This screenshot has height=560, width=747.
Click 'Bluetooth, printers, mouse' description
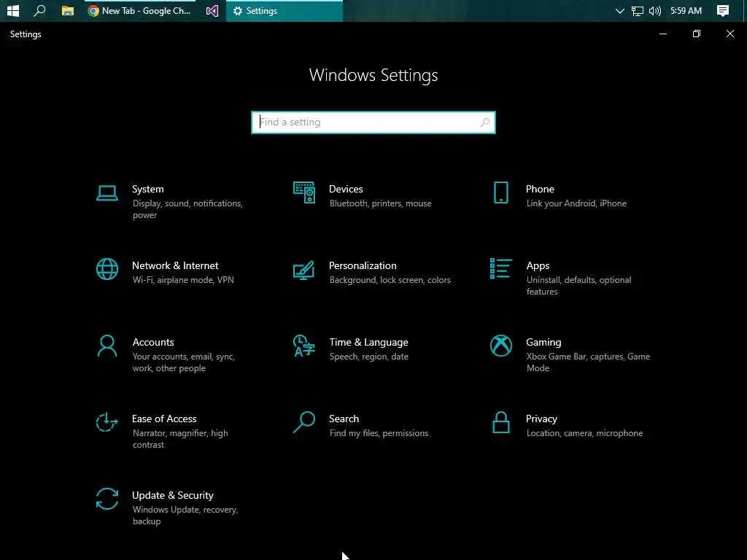pyautogui.click(x=380, y=203)
